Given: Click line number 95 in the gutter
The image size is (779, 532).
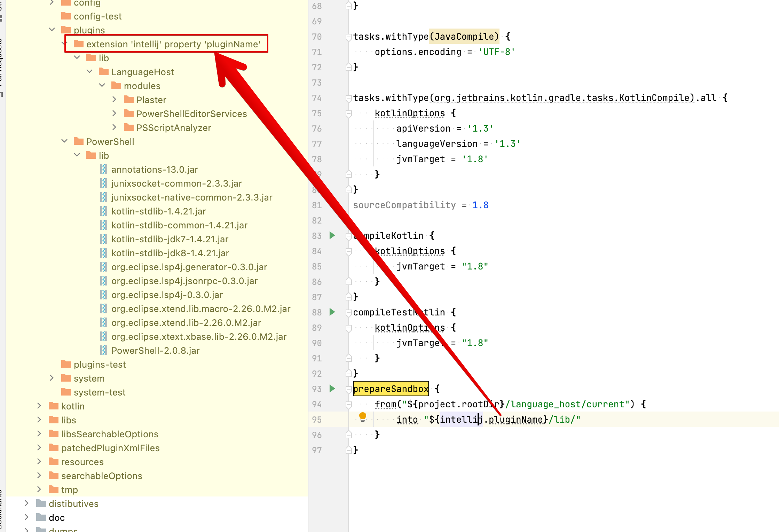Looking at the screenshot, I should click(317, 420).
